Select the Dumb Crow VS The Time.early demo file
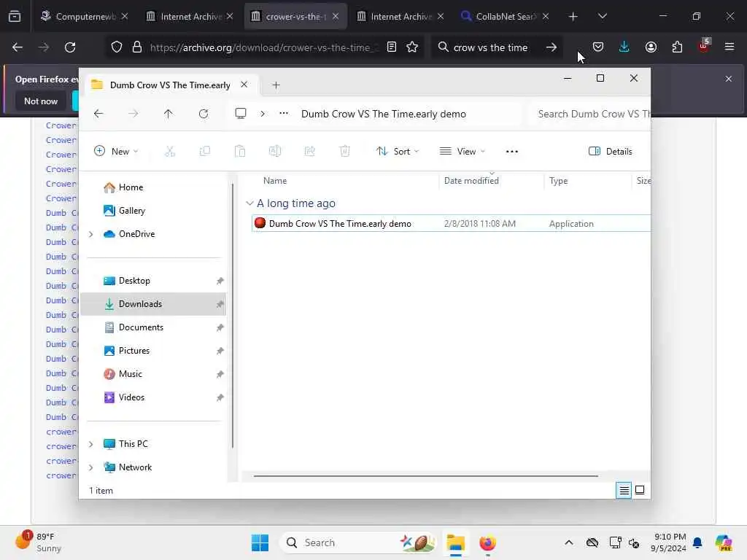 (450, 224)
